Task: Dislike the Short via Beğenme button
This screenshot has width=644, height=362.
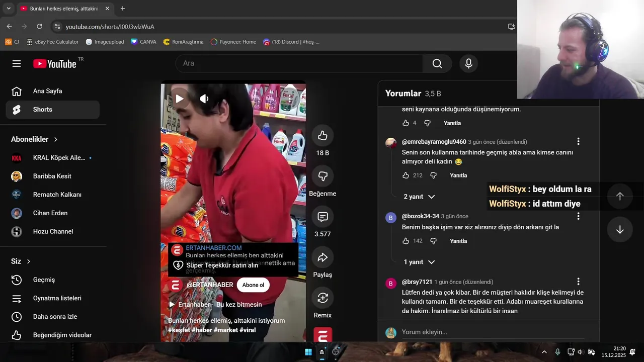Action: click(323, 176)
